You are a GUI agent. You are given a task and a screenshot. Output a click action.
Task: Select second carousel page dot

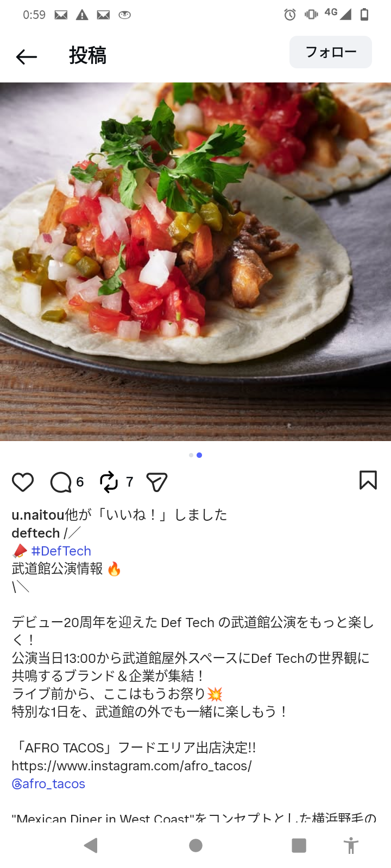(199, 455)
